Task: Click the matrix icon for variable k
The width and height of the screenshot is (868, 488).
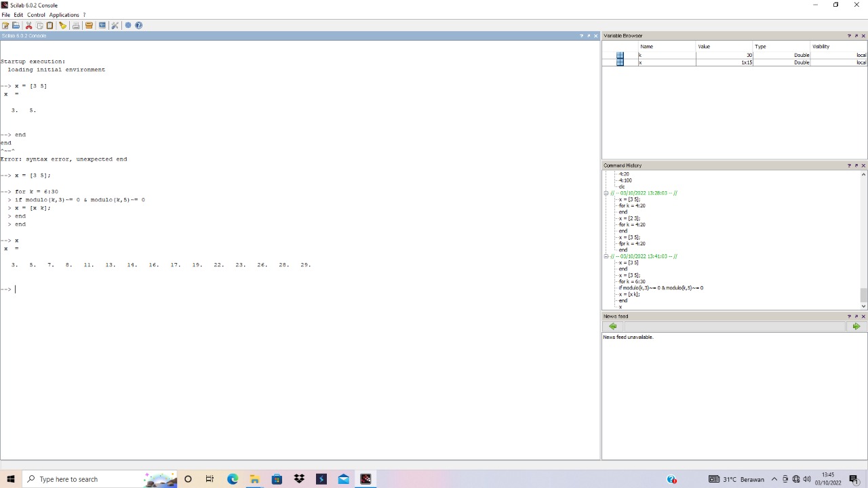Action: 620,55
